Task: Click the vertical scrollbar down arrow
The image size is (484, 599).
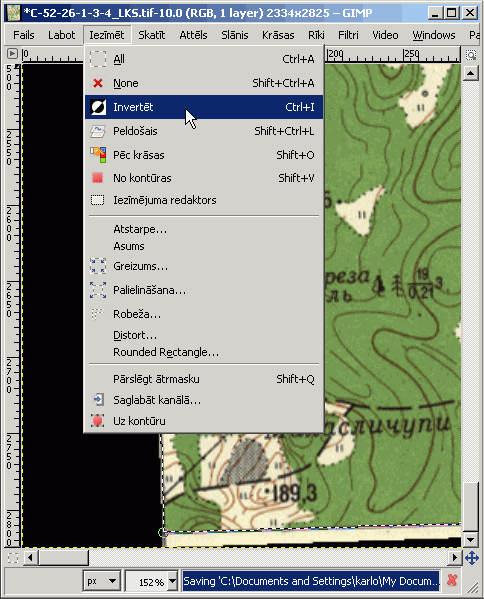Action: coord(471,539)
